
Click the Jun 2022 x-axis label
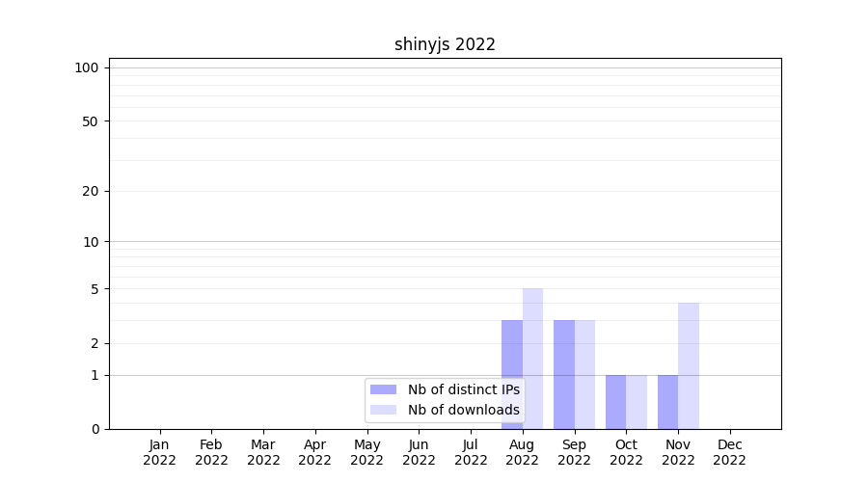419,452
